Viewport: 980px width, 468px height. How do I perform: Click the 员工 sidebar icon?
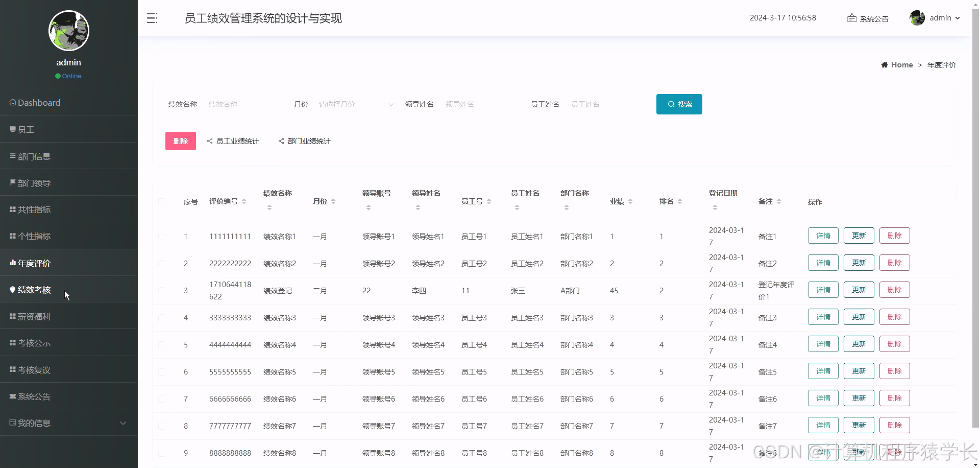tap(13, 129)
